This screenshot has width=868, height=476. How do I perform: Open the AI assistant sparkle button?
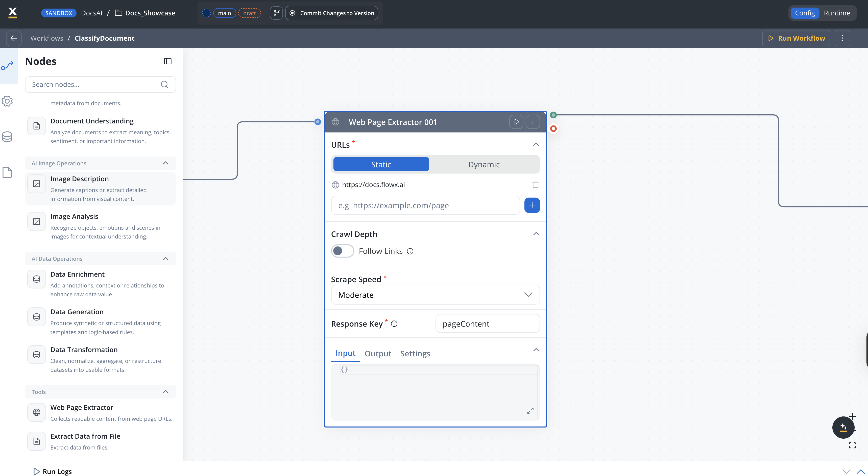(843, 428)
